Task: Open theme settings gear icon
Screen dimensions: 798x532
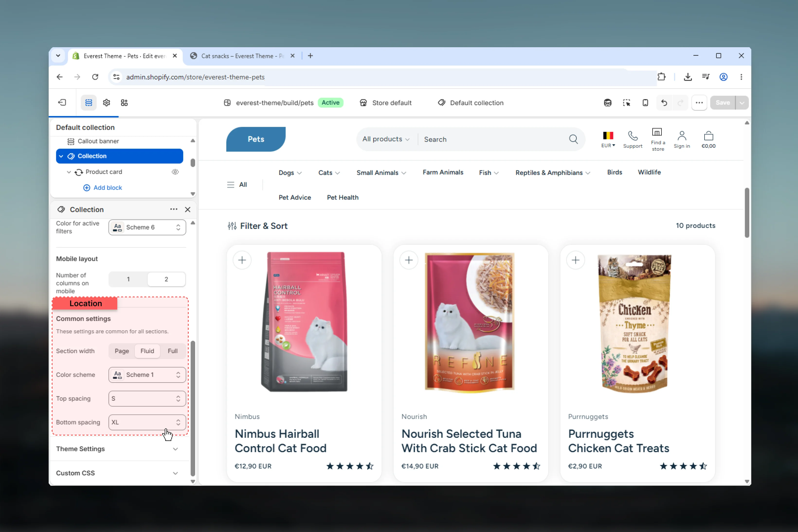Action: click(x=107, y=102)
